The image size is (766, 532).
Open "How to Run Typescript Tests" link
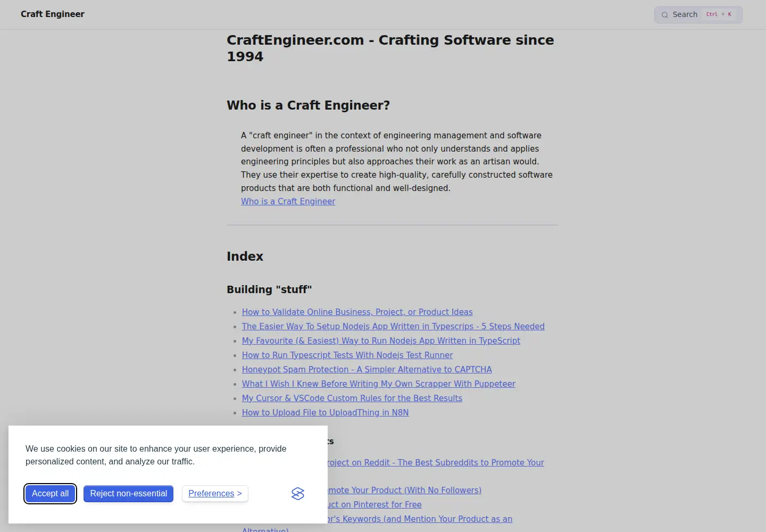(x=347, y=355)
